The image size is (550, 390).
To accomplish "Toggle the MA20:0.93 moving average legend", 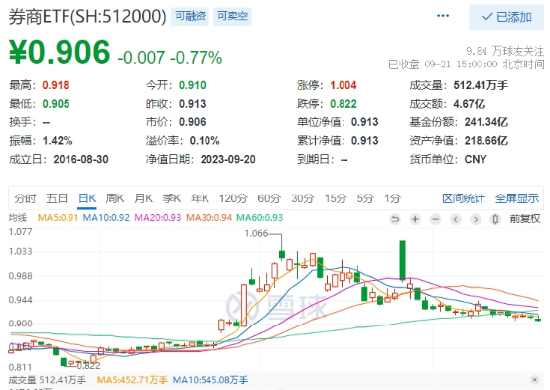I will pos(158,218).
